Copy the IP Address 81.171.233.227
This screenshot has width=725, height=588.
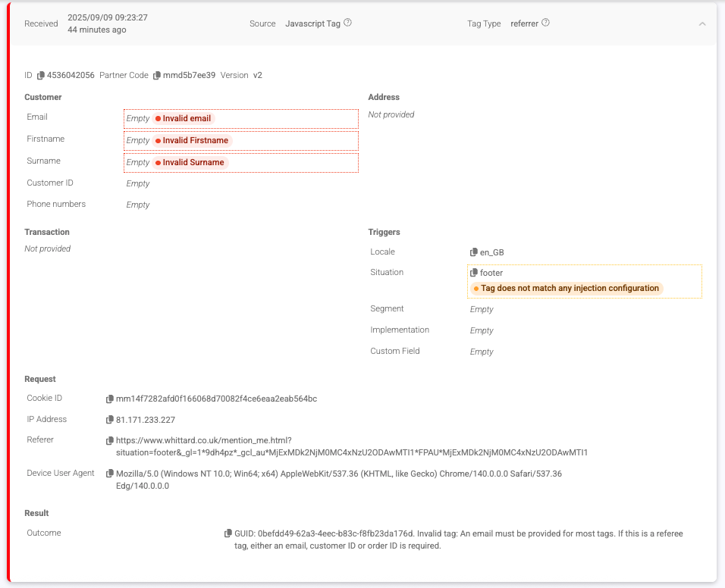(110, 420)
